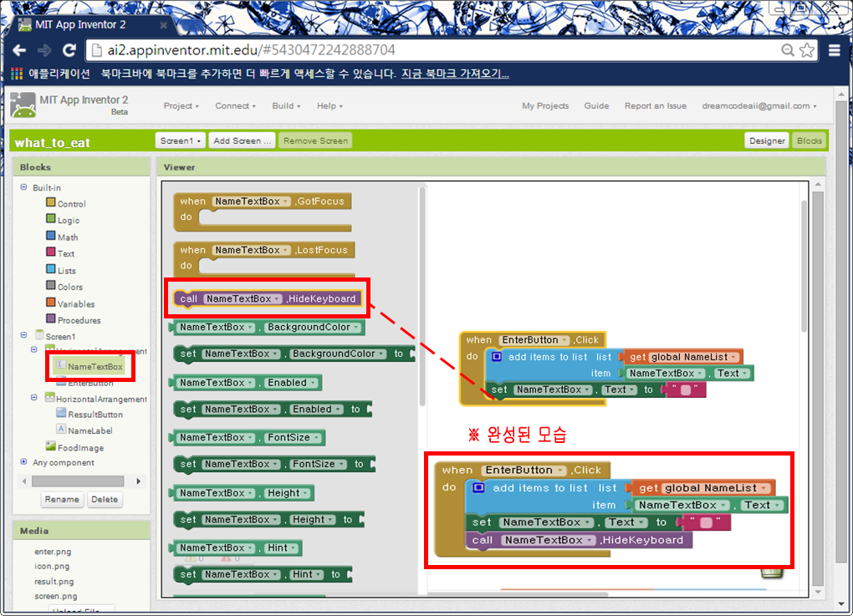Switch to the Blocks view
This screenshot has height=616, width=853.
click(809, 140)
